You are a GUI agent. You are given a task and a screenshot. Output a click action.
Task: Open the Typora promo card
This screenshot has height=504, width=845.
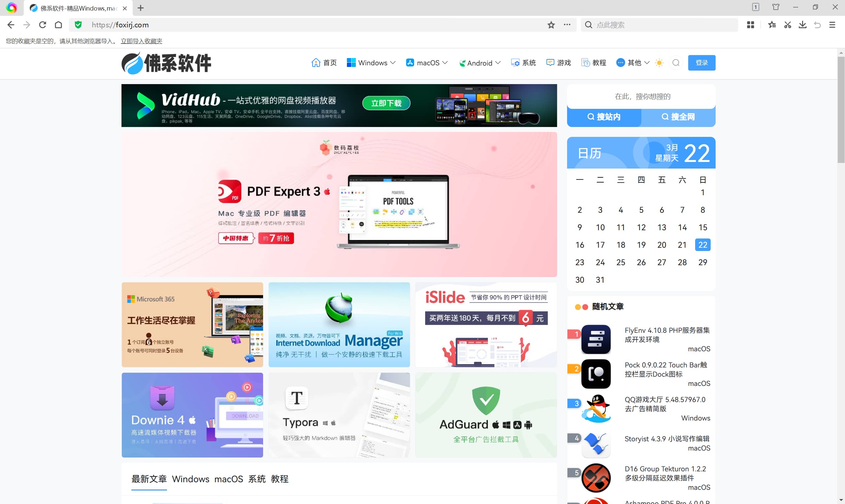[x=339, y=415]
